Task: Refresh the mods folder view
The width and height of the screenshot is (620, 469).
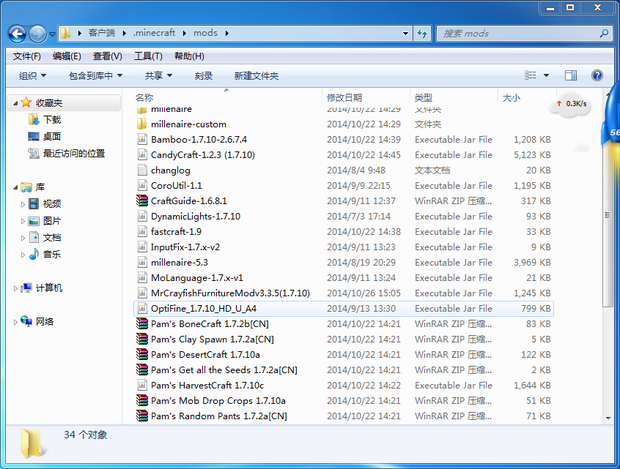Action: point(422,34)
